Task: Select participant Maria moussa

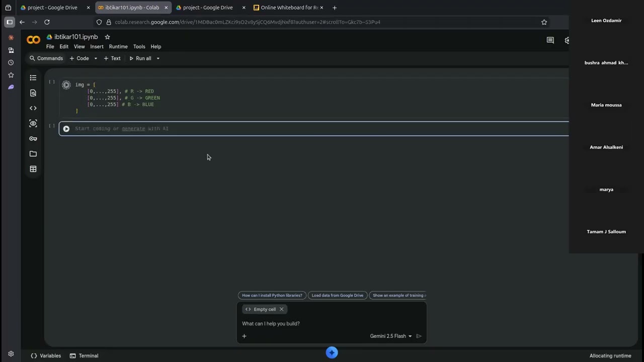Action: coord(606,105)
